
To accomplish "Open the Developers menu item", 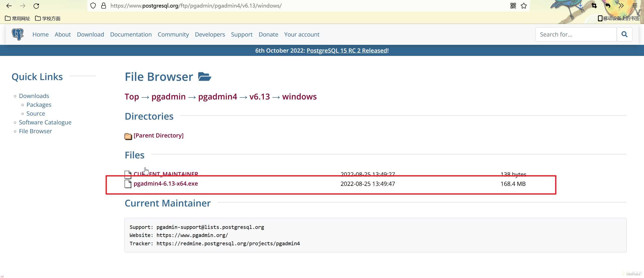I will click(x=210, y=34).
